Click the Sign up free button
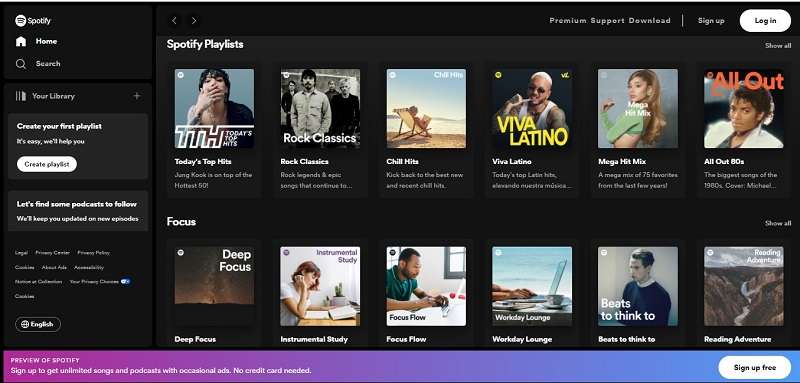800x383 pixels. (755, 367)
